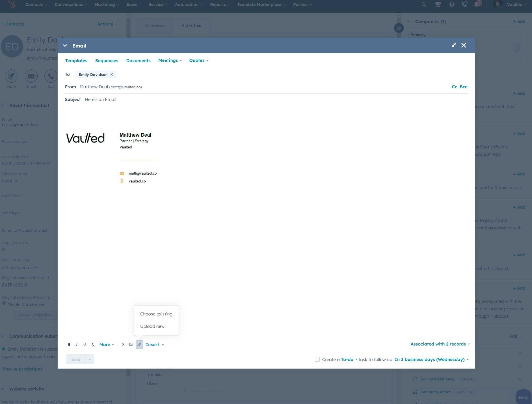The height and width of the screenshot is (404, 532).
Task: Click the Vaulted account avatar
Action: 498,4
